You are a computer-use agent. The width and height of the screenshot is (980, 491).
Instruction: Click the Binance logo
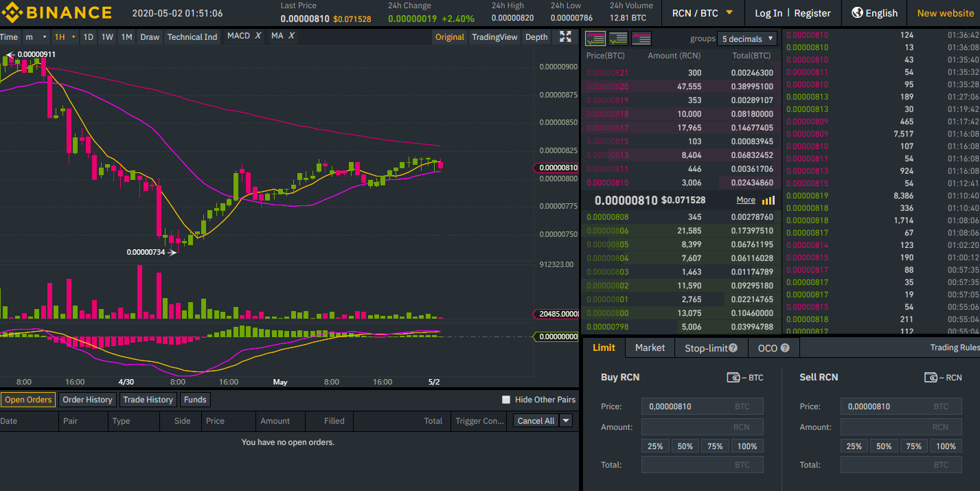pyautogui.click(x=56, y=13)
